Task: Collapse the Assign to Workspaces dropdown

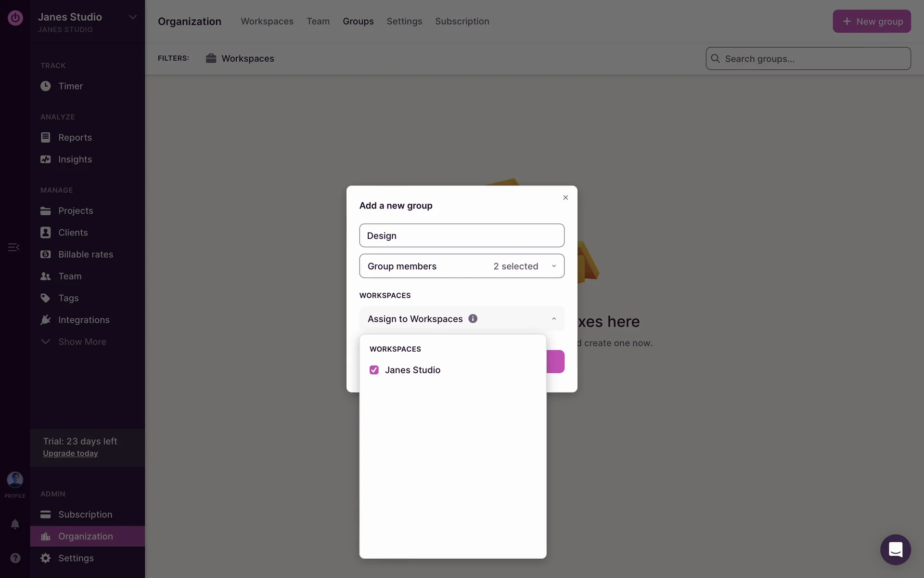Action: click(x=553, y=319)
